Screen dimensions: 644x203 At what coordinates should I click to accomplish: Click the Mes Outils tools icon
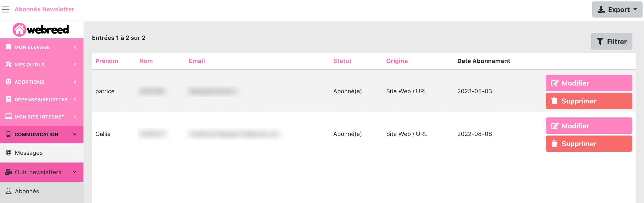coord(8,64)
